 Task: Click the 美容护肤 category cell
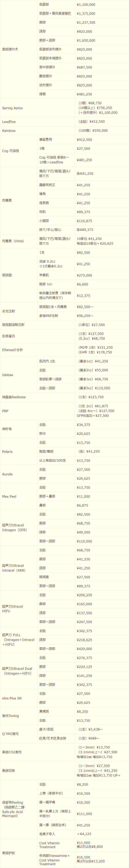[18, 853]
